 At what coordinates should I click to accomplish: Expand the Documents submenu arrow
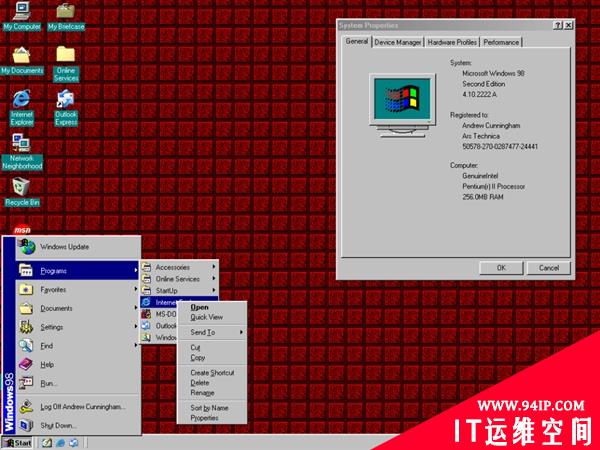[135, 308]
